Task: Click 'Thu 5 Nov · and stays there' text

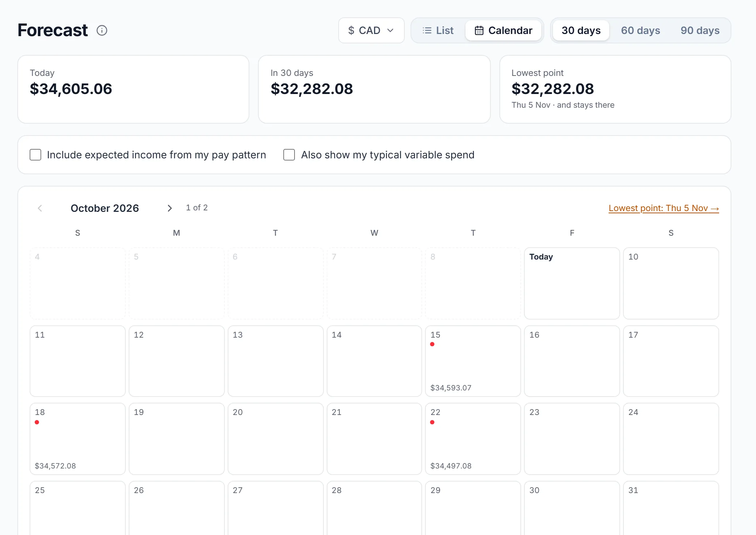Action: 563,105
